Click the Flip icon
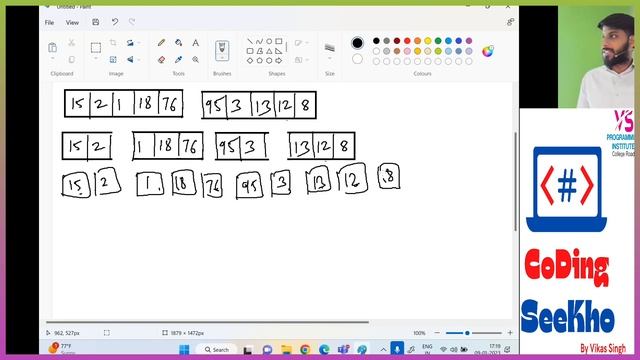The height and width of the screenshot is (360, 640). 130,60
